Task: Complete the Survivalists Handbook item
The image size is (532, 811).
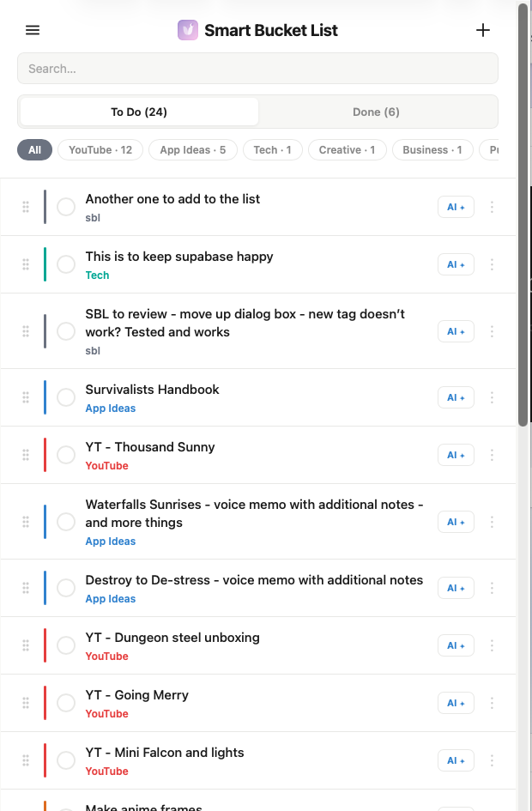Action: pos(66,397)
